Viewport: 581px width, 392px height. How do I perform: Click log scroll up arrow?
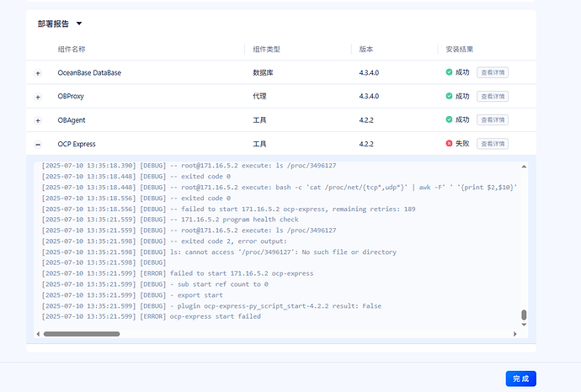[524, 167]
